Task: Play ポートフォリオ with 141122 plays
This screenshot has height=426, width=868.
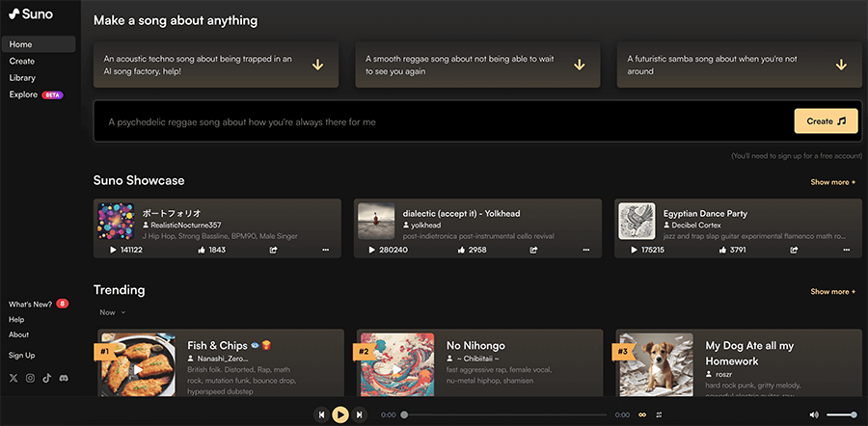Action: [x=126, y=250]
